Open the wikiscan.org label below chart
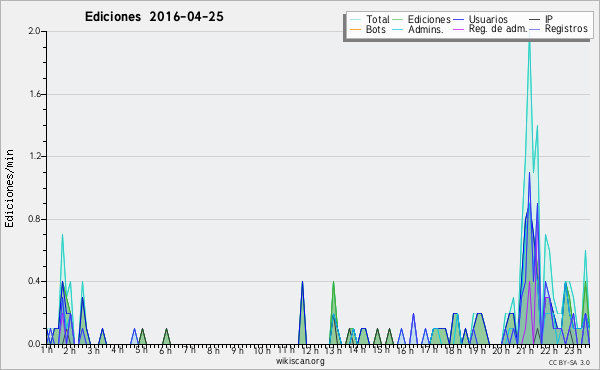 (300, 361)
